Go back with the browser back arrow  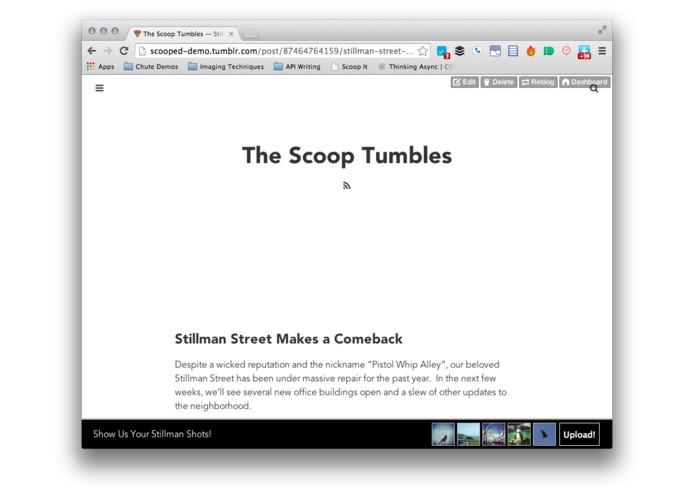(x=92, y=51)
